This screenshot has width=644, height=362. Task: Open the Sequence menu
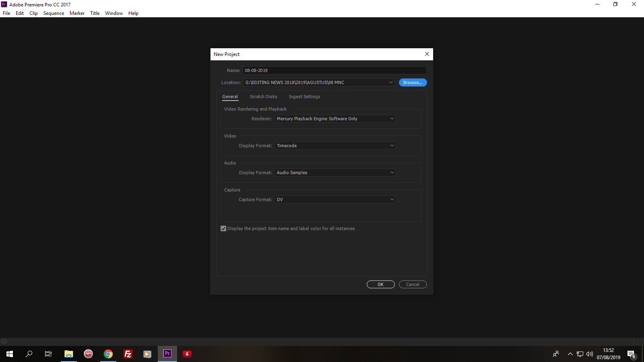click(x=54, y=13)
